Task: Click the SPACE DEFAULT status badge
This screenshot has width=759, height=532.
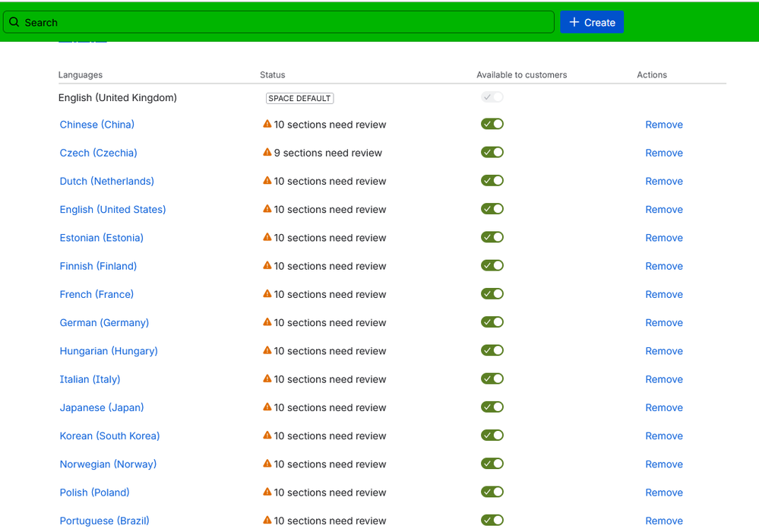Action: 299,98
